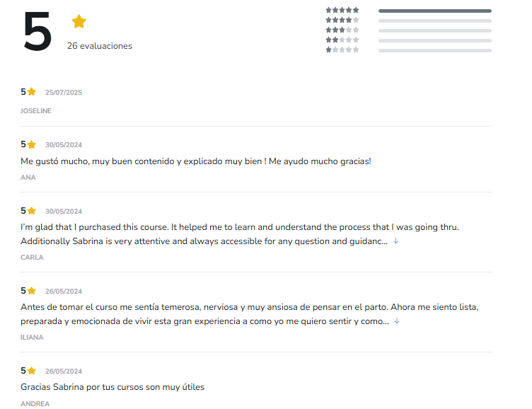Image resolution: width=532 pixels, height=409 pixels.
Task: Filter reviews by the one-star row
Action: (x=342, y=50)
